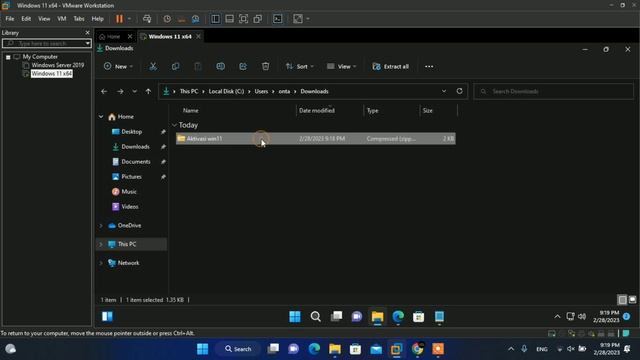The height and width of the screenshot is (360, 640).
Task: Go up one folder level arrow
Action: tap(148, 91)
